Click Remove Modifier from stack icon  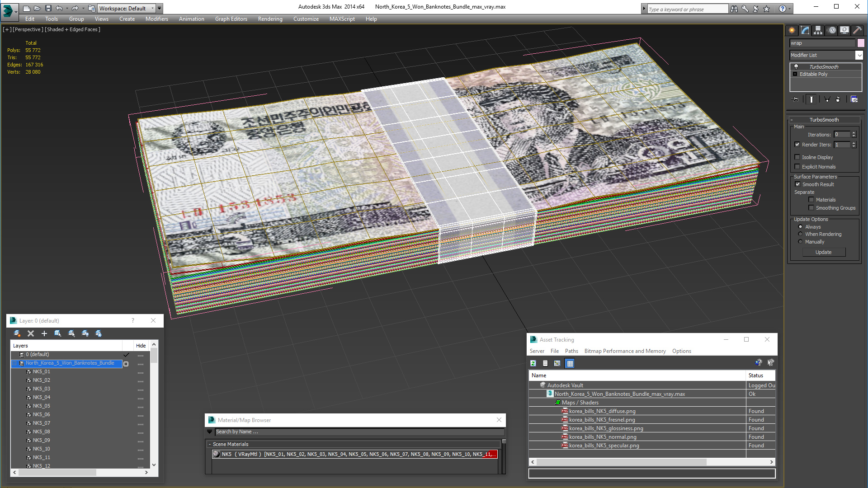(x=838, y=99)
